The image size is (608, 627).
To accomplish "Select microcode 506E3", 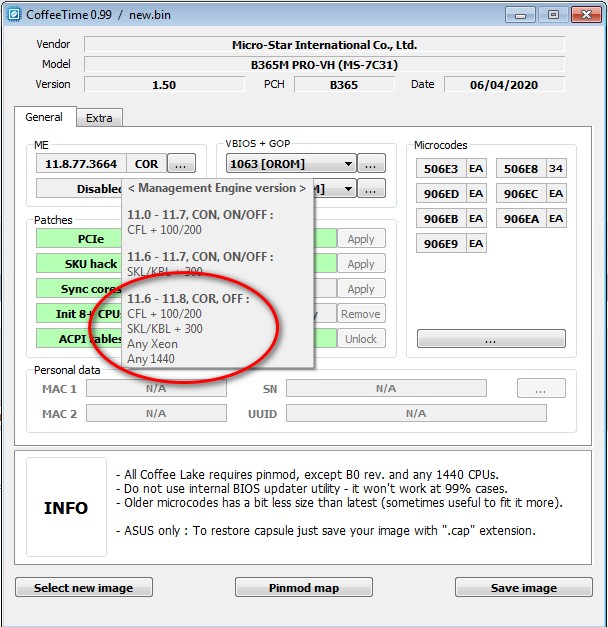I will coord(441,168).
